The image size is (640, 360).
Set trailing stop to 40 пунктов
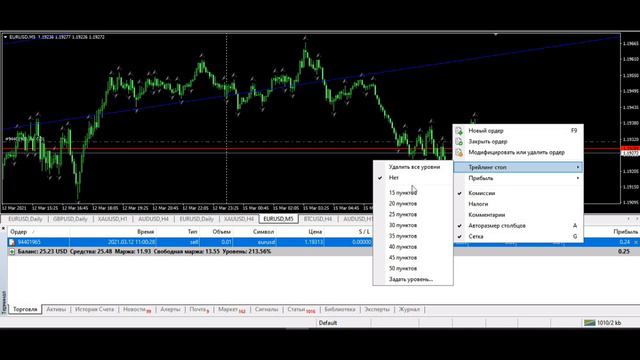click(x=413, y=247)
